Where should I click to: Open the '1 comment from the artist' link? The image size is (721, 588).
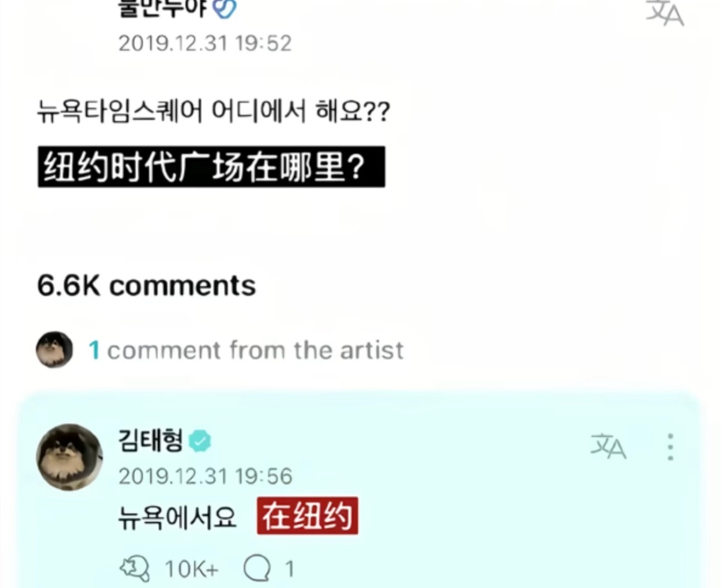pyautogui.click(x=246, y=350)
